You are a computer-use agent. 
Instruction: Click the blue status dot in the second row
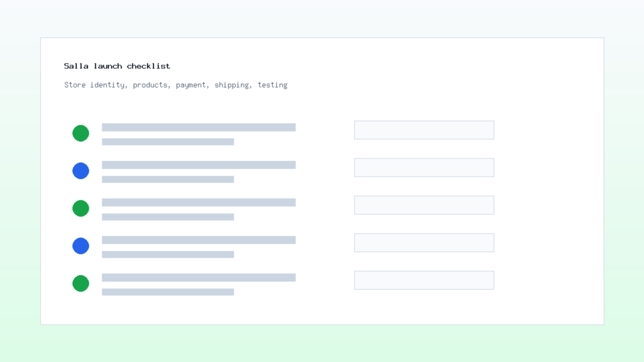tap(80, 171)
